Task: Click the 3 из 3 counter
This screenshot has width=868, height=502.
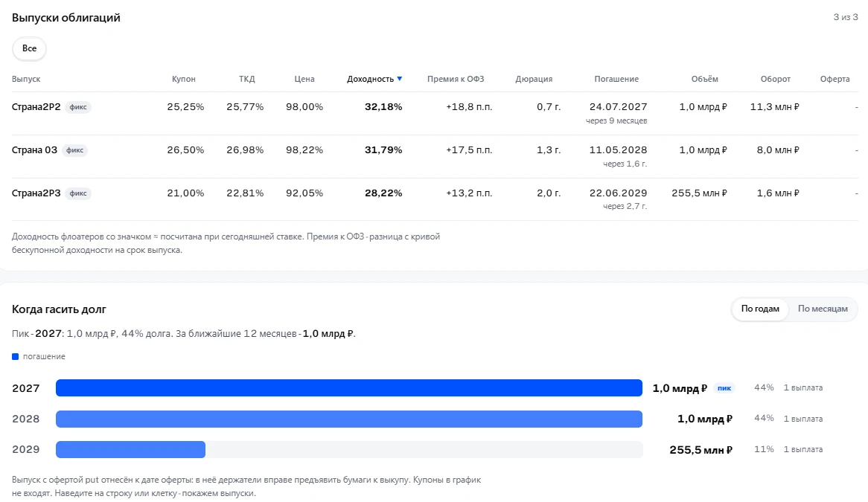Action: [x=846, y=17]
